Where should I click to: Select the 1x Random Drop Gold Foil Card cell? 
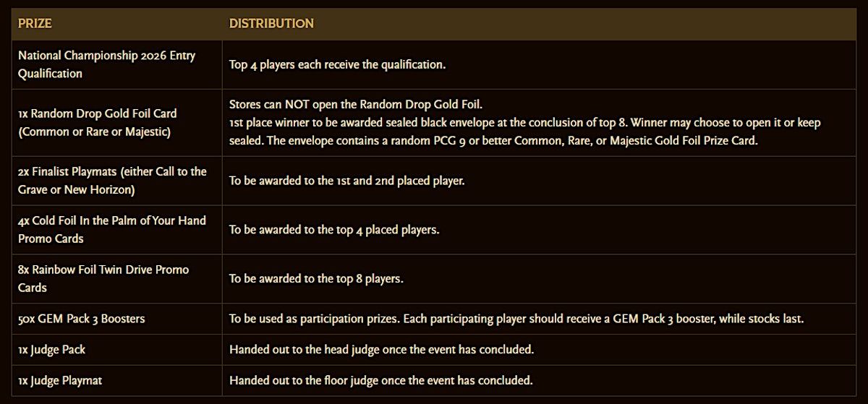97,122
